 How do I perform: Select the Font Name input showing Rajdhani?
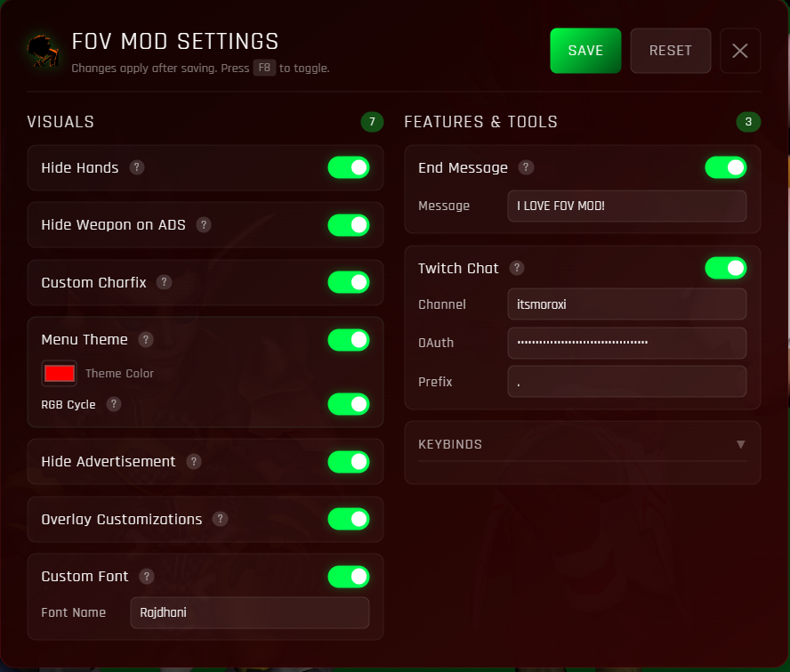249,612
